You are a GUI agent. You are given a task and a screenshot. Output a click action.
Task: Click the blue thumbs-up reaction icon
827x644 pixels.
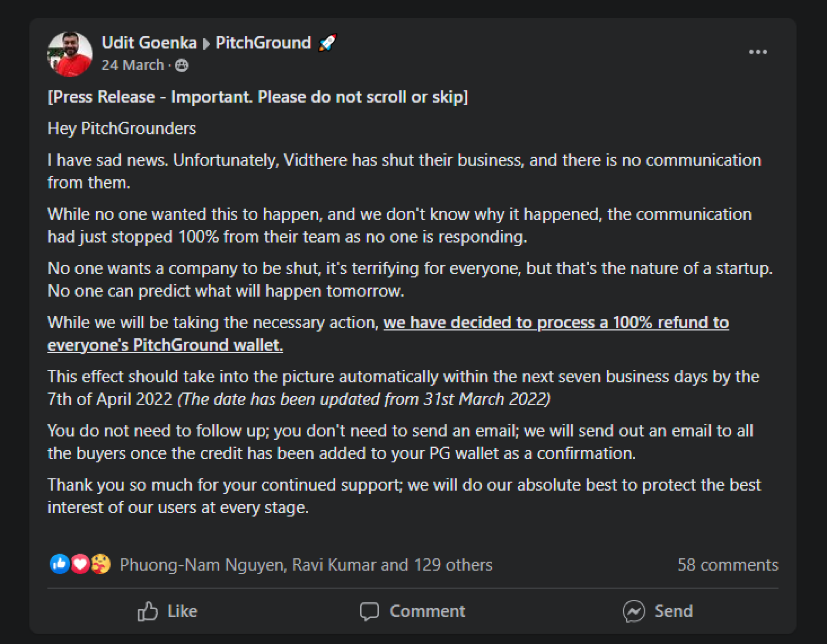click(x=59, y=564)
